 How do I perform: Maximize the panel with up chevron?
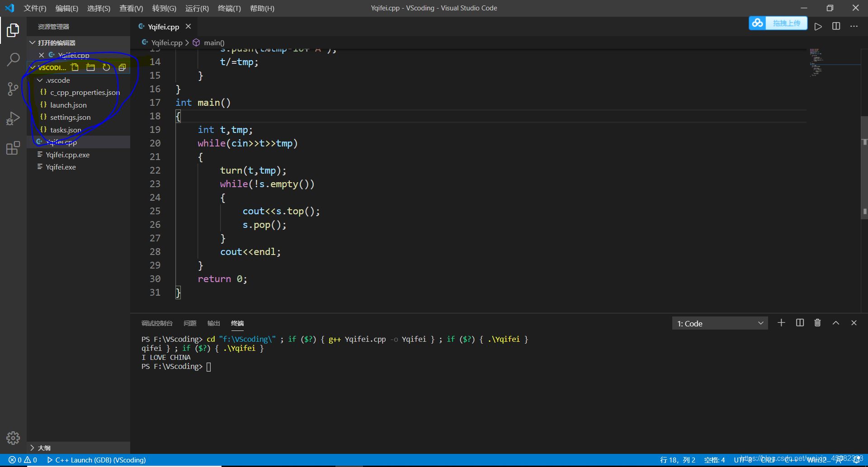pyautogui.click(x=836, y=323)
